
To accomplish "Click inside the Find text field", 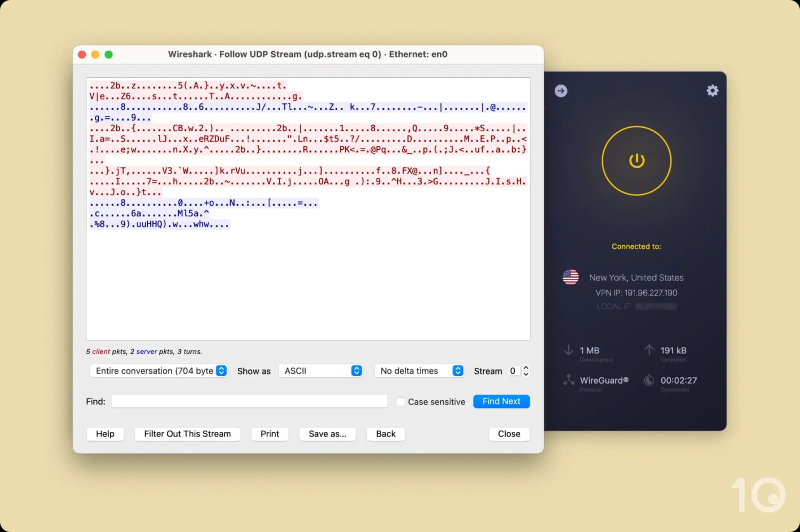I will (249, 401).
